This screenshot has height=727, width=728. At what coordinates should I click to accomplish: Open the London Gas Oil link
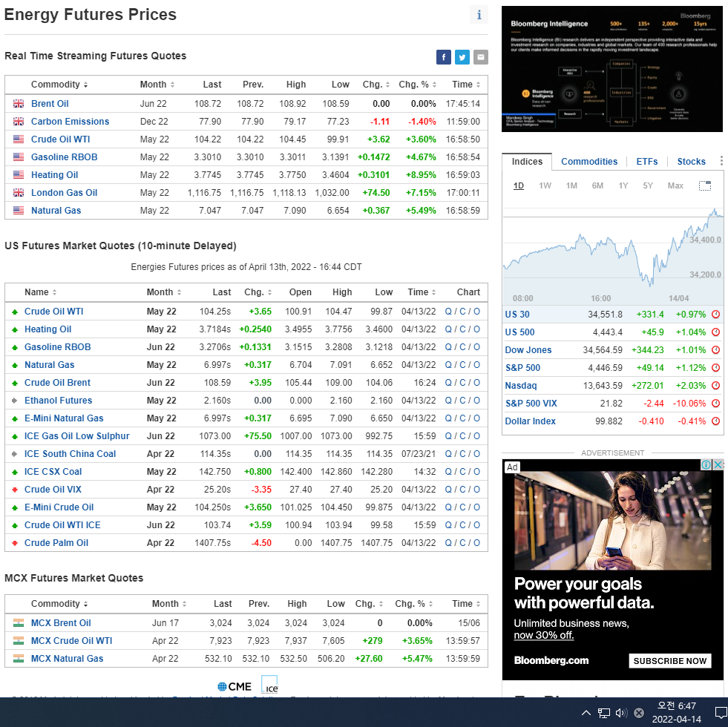point(64,193)
